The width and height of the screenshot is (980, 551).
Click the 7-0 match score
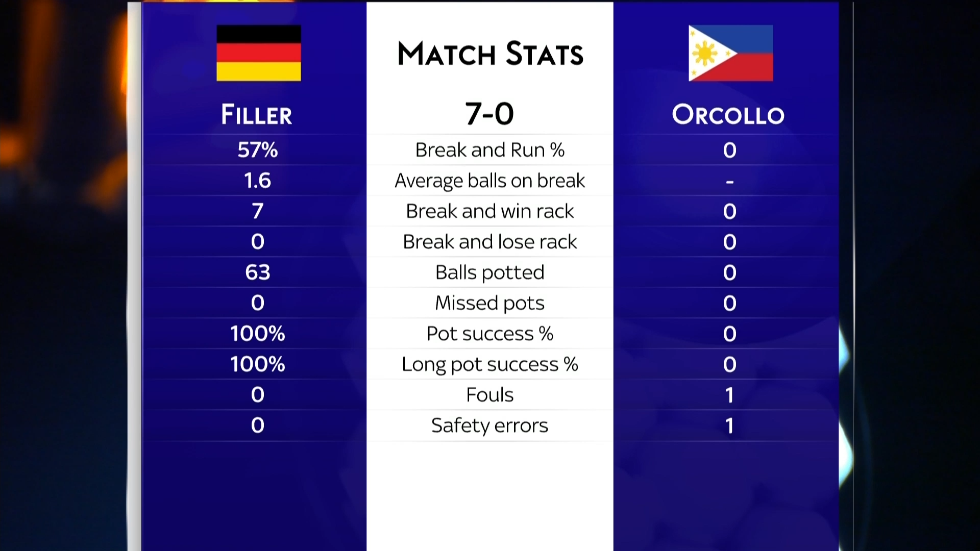489,114
